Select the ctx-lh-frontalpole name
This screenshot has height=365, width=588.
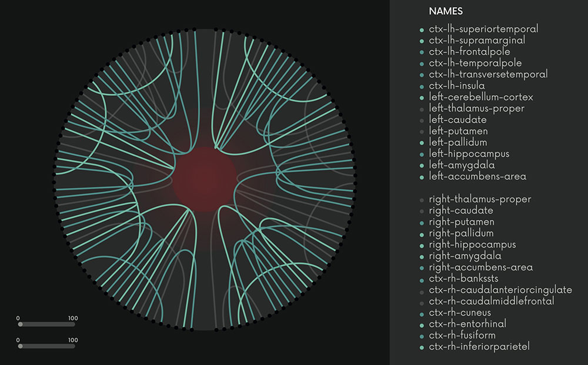coord(469,52)
